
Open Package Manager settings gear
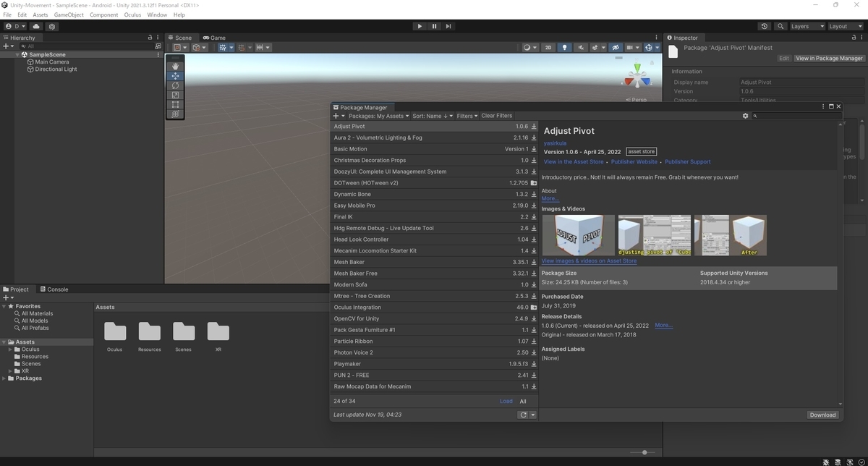[746, 116]
